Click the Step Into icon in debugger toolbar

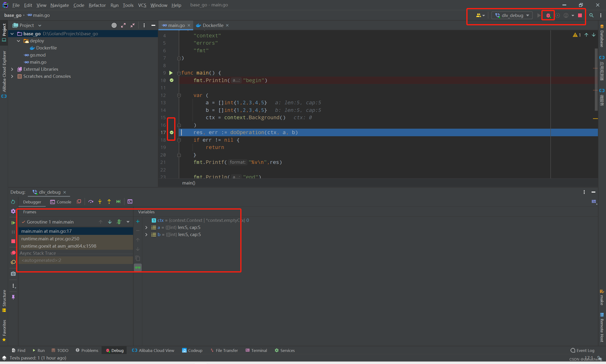point(100,202)
